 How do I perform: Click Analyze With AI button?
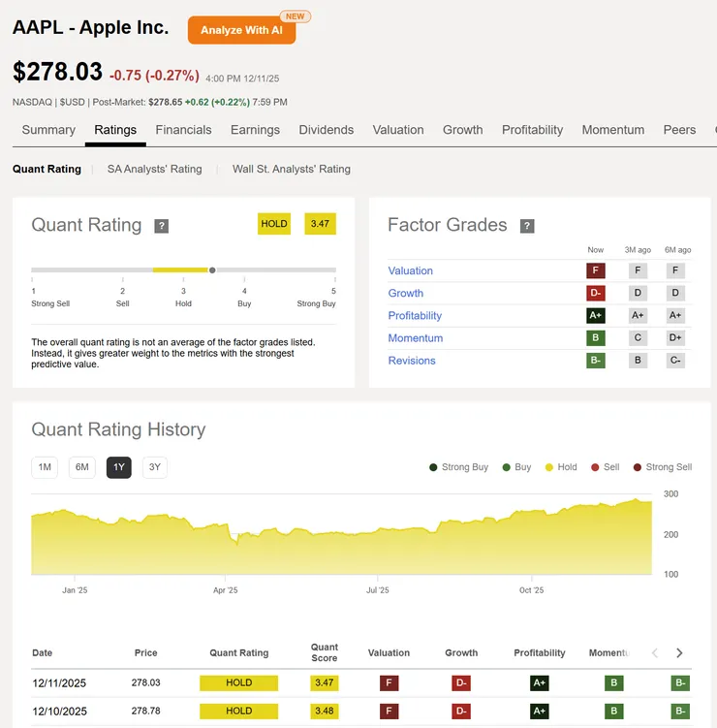[x=242, y=30]
